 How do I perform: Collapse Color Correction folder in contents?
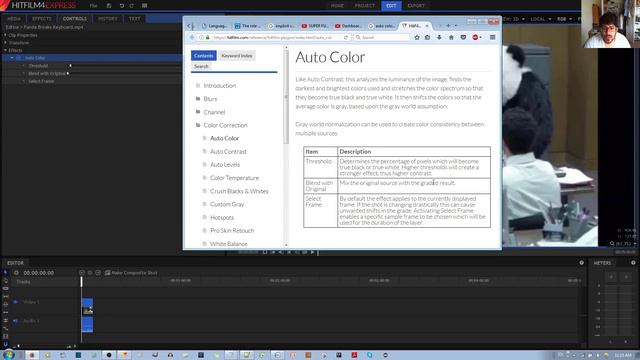(198, 125)
